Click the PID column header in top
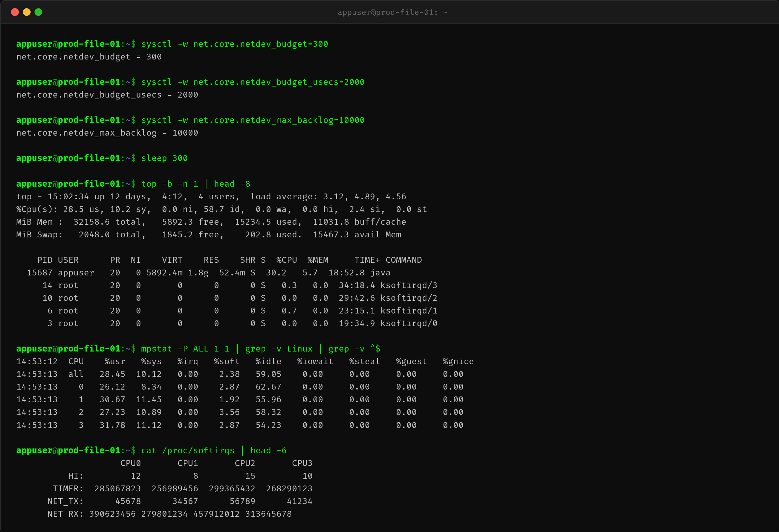The width and height of the screenshot is (779, 532). [45, 260]
